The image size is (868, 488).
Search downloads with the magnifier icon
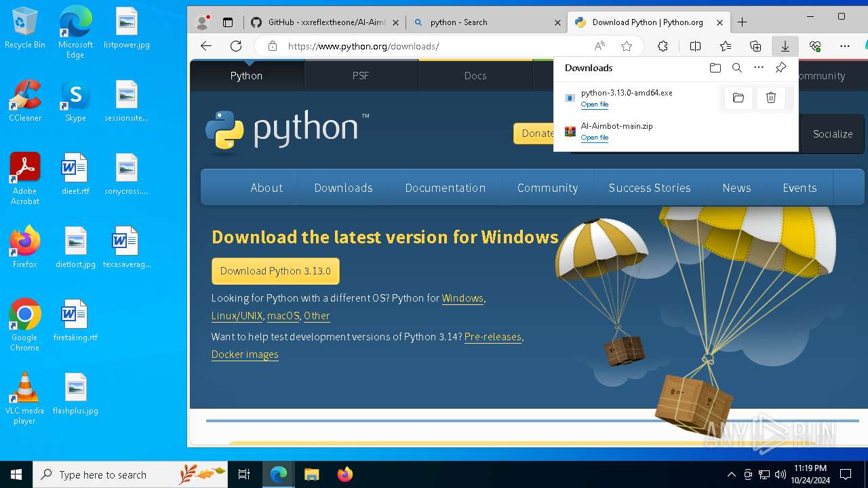point(737,68)
